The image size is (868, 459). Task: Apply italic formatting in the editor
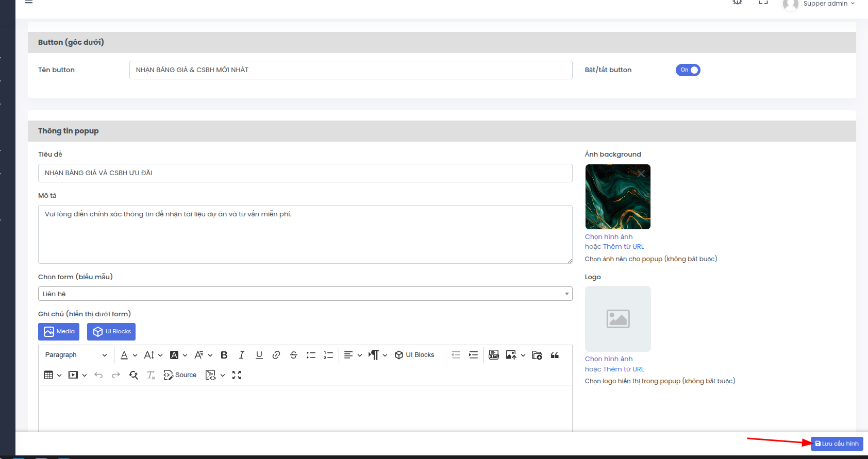(x=241, y=355)
